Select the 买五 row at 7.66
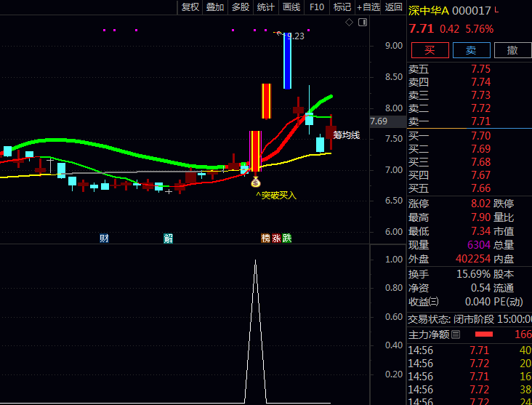This screenshot has width=532, height=405. click(x=469, y=188)
